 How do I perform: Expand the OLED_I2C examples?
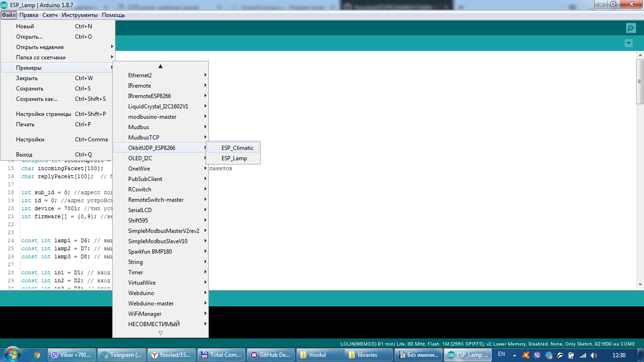click(x=160, y=158)
